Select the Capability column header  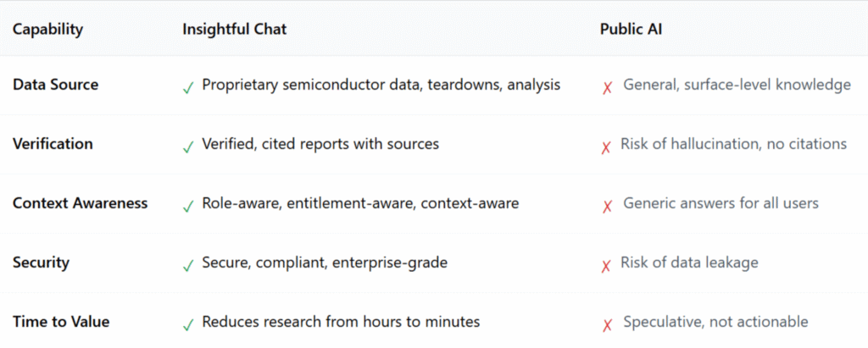47,29
